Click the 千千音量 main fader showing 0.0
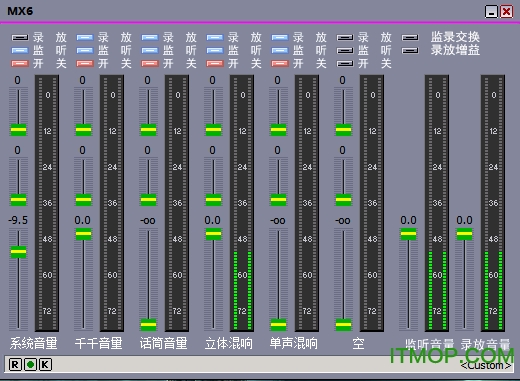The image size is (520, 381). (x=83, y=234)
